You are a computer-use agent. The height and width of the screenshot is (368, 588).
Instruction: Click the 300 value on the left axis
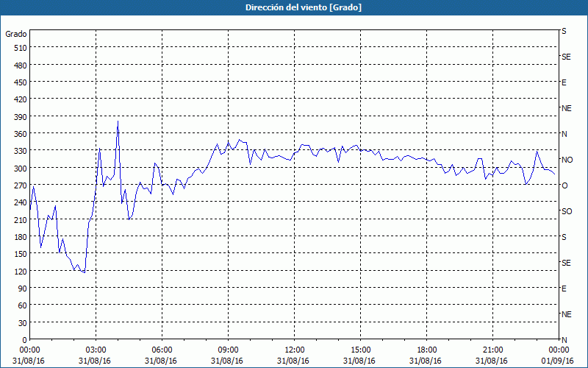tap(21, 169)
